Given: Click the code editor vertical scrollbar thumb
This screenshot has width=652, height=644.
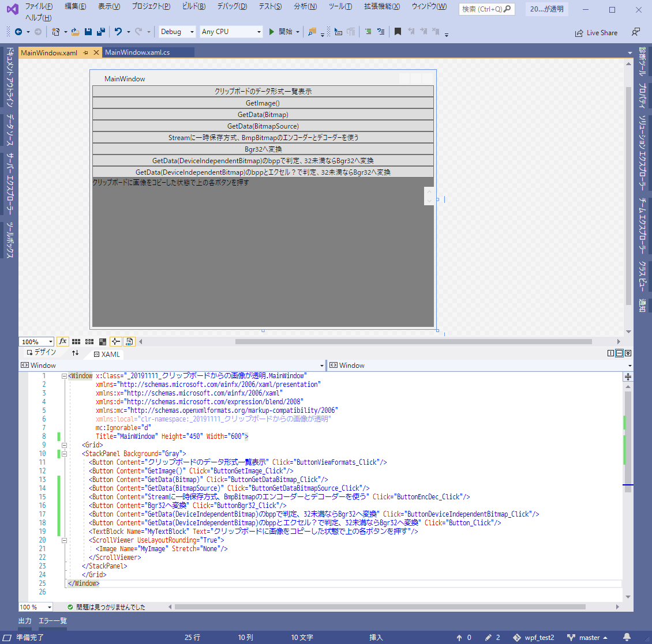Looking at the screenshot, I should (628, 441).
